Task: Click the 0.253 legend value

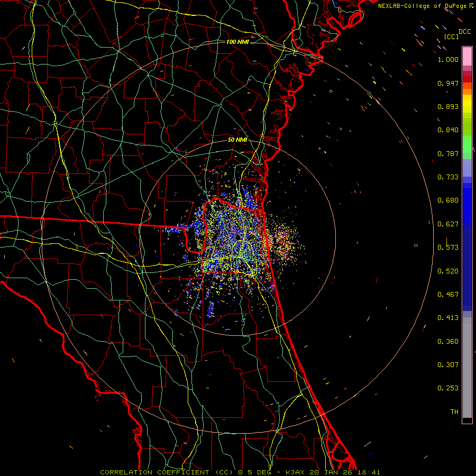Action: (448, 388)
